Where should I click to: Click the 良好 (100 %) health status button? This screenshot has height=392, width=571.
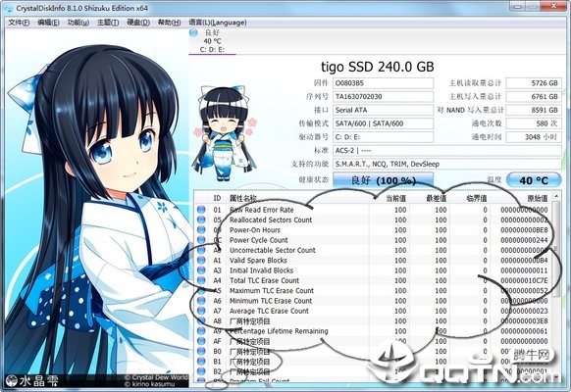pyautogui.click(x=383, y=180)
